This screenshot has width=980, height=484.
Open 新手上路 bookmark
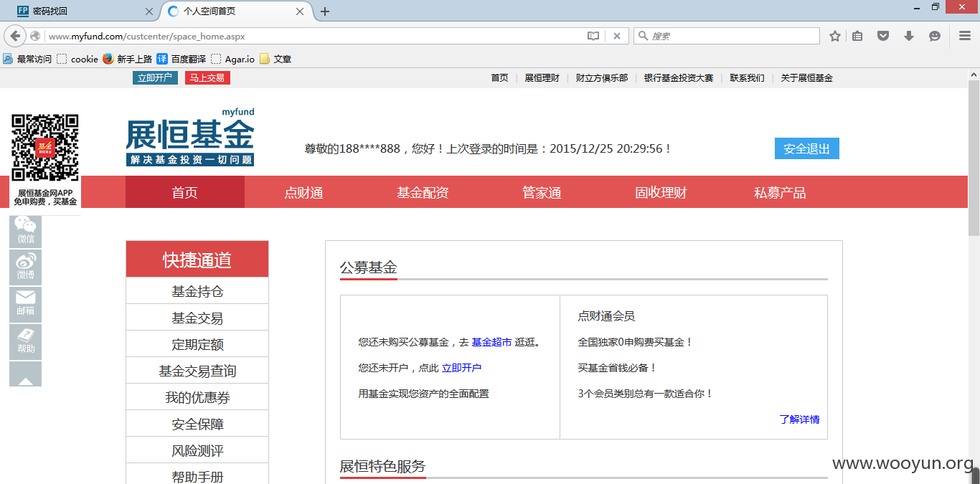tap(127, 59)
